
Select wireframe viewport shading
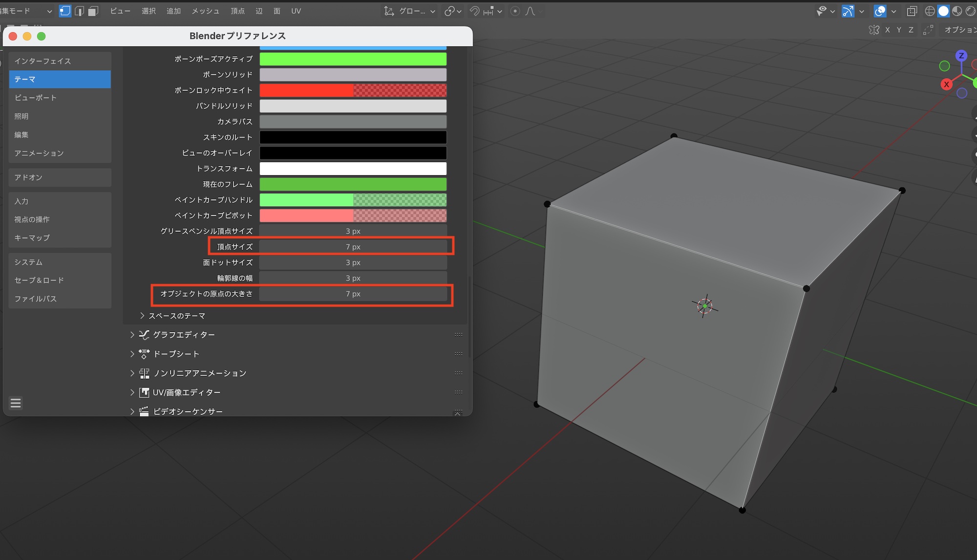tap(930, 11)
